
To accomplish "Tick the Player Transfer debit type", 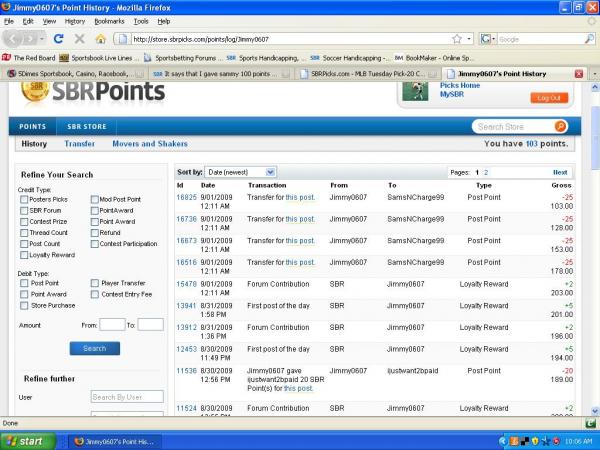I will tap(94, 283).
